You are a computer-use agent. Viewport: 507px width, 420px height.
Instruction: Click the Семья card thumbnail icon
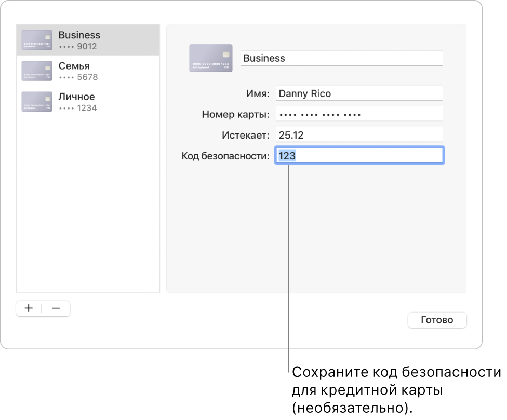click(36, 71)
